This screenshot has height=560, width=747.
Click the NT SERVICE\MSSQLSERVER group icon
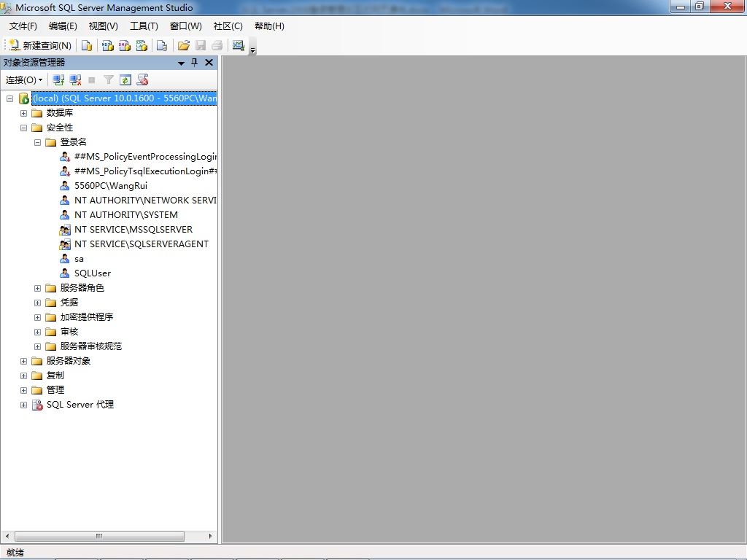tap(65, 230)
